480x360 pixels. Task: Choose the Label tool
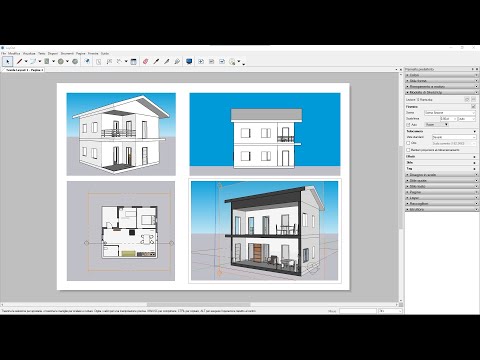click(109, 61)
